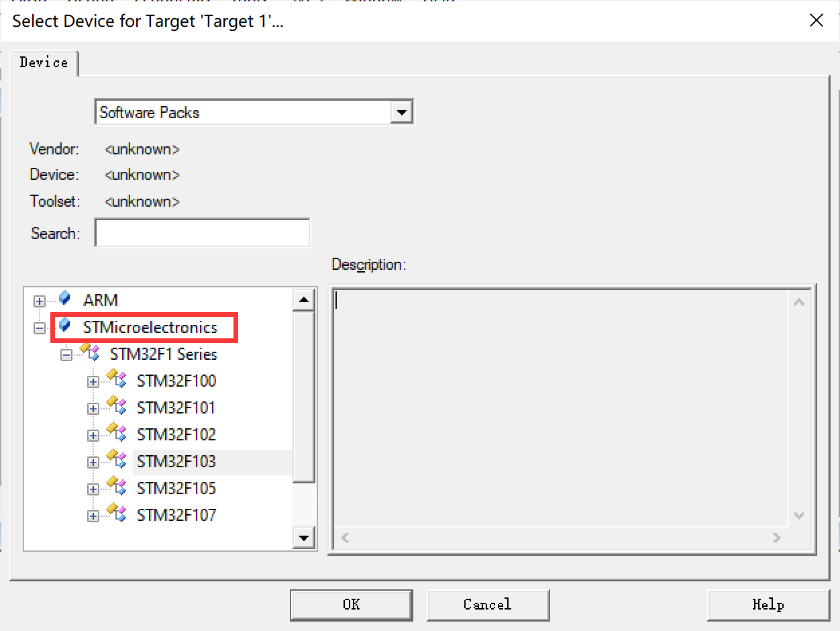Click device tree scroll down arrow

click(x=304, y=538)
